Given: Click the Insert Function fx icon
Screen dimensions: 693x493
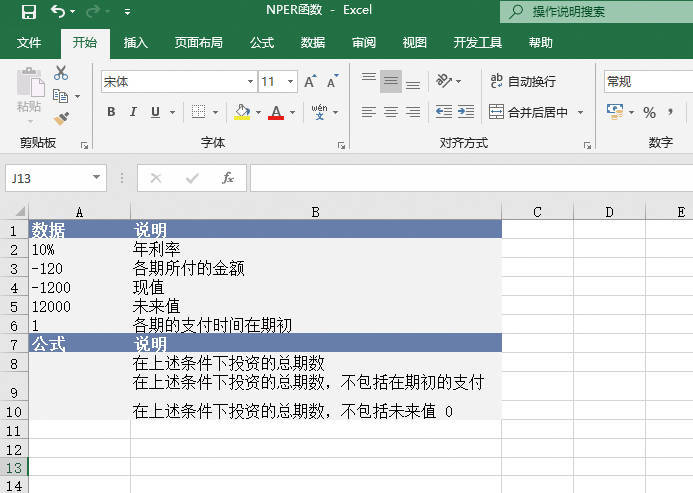Looking at the screenshot, I should 228,178.
